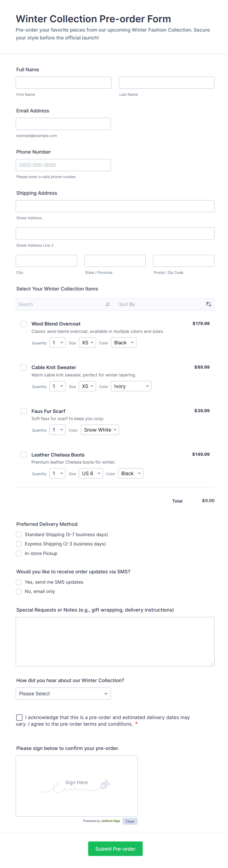Focus the Email Address field
Image resolution: width=228 pixels, height=868 pixels.
pos(63,124)
